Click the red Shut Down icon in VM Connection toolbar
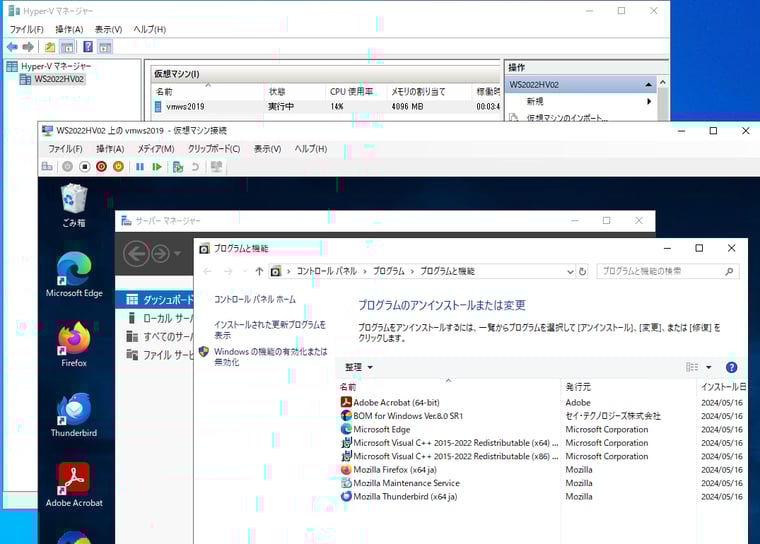Viewport: 760px width, 544px height. pos(101,167)
